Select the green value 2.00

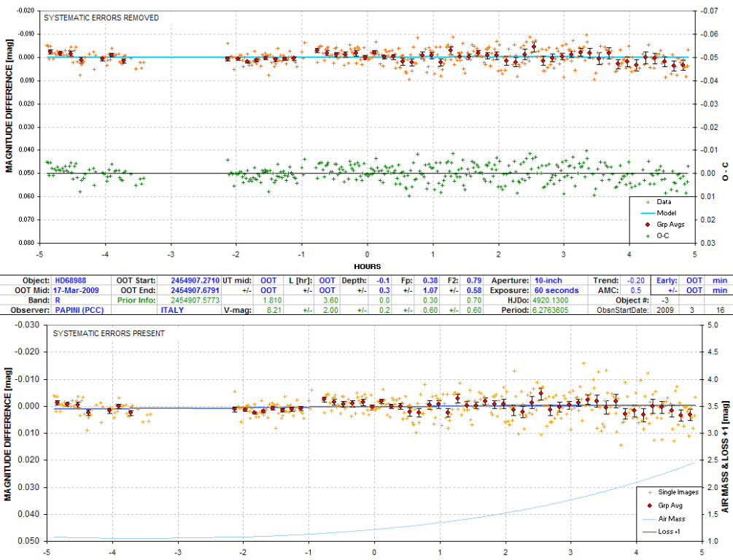331,310
